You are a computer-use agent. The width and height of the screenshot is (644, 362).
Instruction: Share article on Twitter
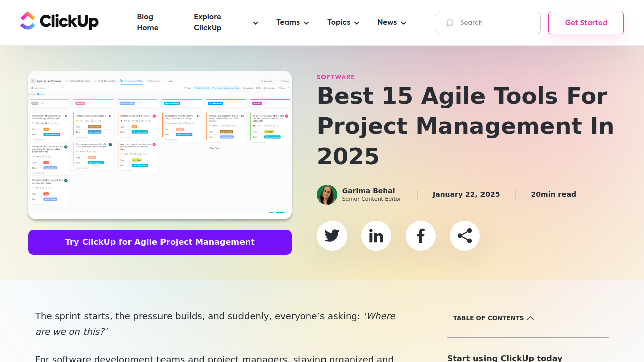[x=332, y=236]
